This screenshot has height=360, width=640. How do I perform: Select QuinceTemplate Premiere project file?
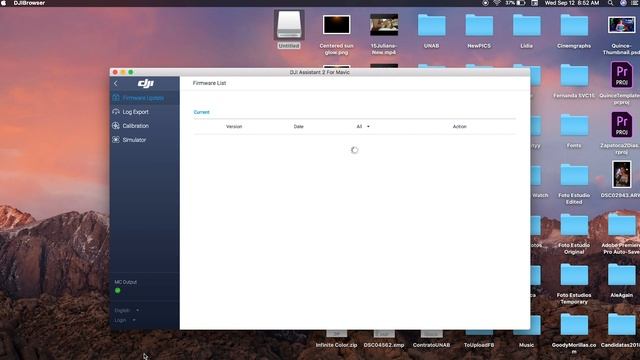pos(622,75)
